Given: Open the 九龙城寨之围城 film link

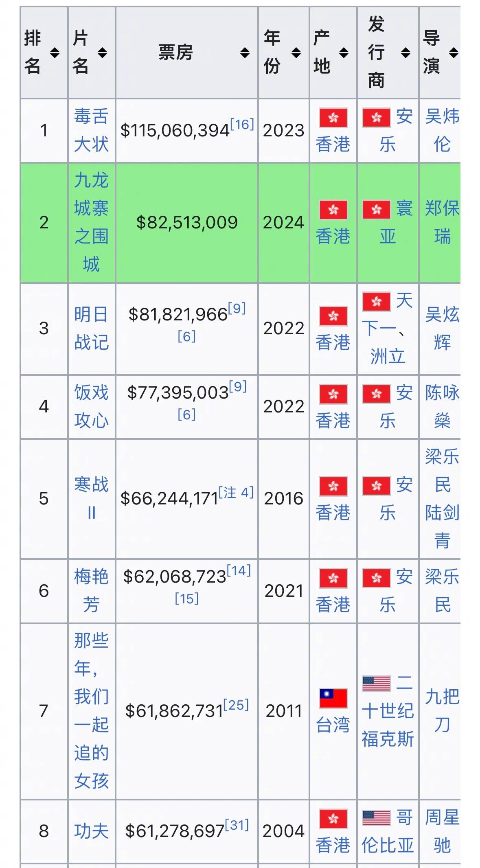Looking at the screenshot, I should tap(91, 222).
